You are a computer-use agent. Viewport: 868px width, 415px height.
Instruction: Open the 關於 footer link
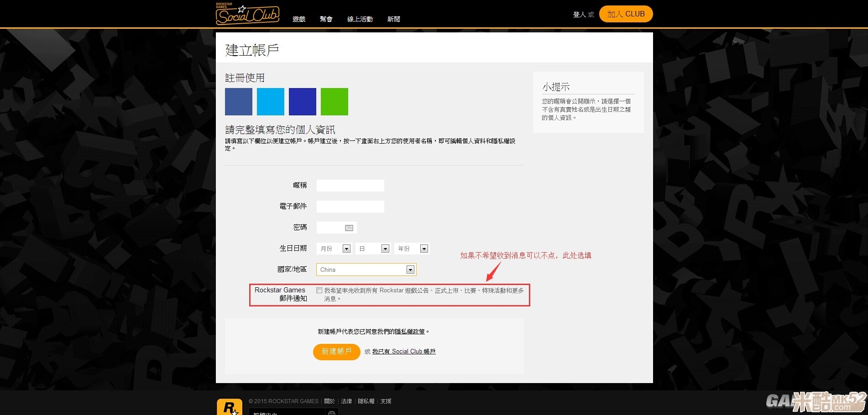329,401
